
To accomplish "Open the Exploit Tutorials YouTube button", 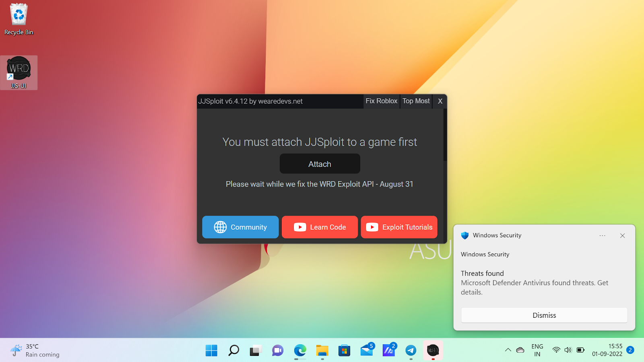I will point(399,227).
